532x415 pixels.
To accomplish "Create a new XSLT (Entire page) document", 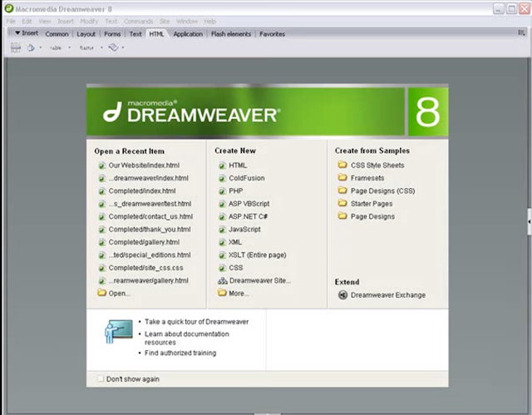I will [258, 254].
